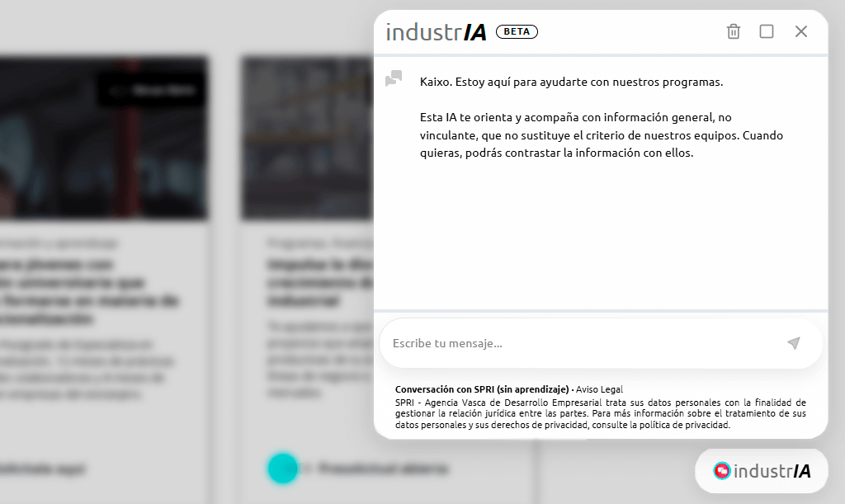Click the chat bubble icon in the launcher
The height and width of the screenshot is (504, 845).
(722, 471)
